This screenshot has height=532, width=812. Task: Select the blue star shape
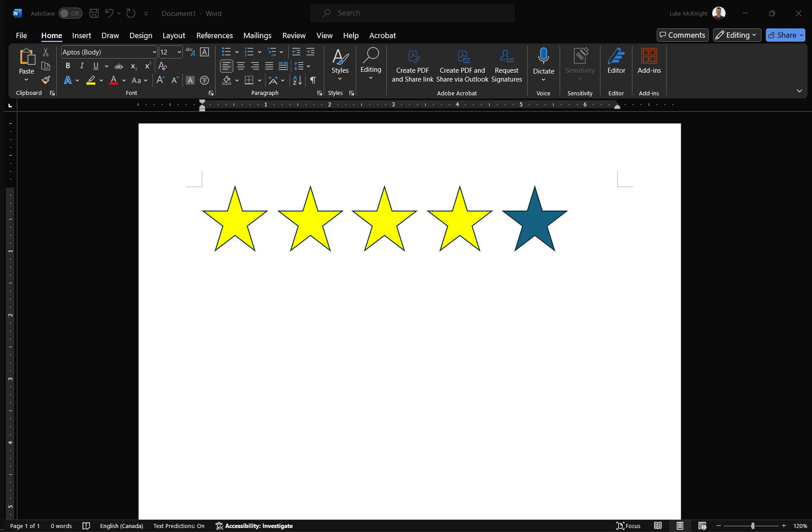534,224
